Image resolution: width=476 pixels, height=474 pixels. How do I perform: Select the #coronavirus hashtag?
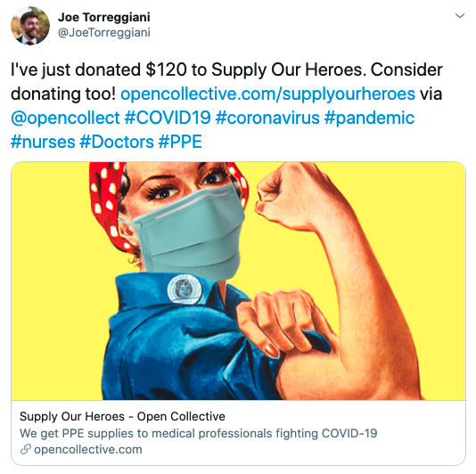(267, 118)
